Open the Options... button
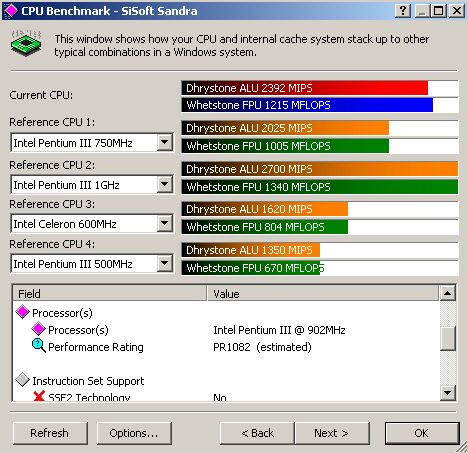The height and width of the screenshot is (453, 468). 134,433
